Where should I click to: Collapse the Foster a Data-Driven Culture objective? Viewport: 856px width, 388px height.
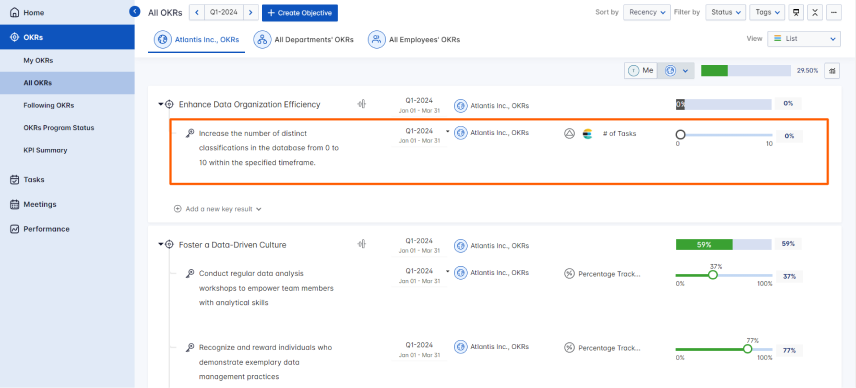pos(161,245)
